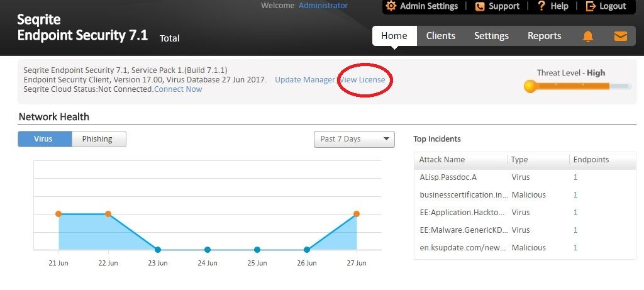The image size is (644, 290).
Task: Open the Support page
Action: point(504,6)
